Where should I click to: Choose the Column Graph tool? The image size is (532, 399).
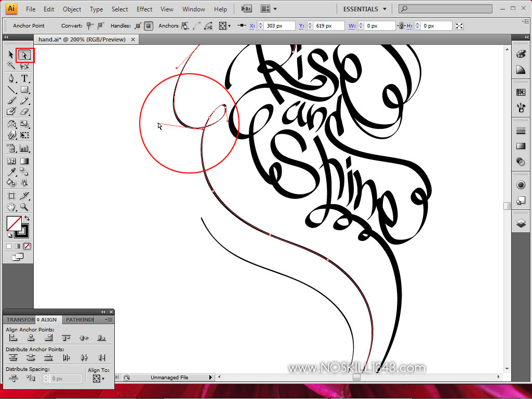point(24,148)
